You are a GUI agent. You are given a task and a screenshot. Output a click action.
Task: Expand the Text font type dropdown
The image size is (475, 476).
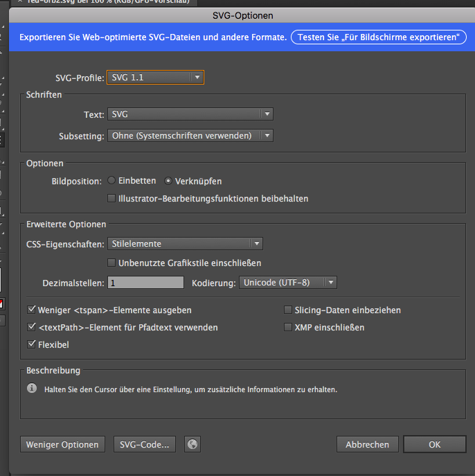point(190,114)
